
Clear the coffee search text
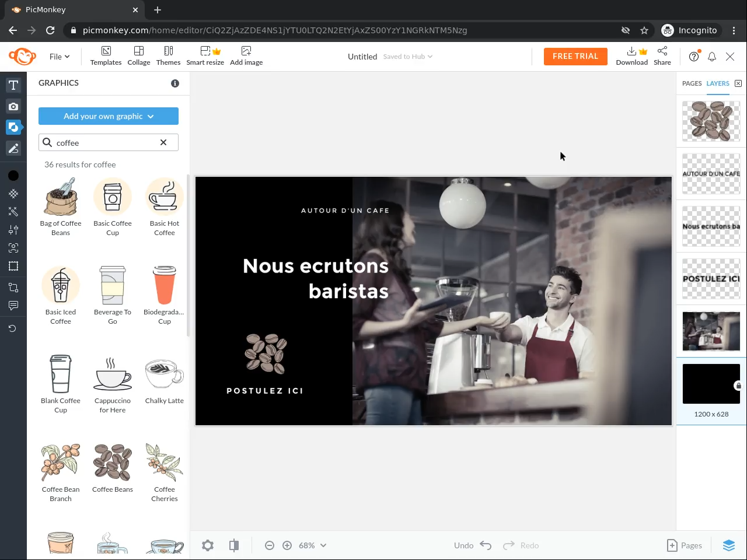coord(163,142)
